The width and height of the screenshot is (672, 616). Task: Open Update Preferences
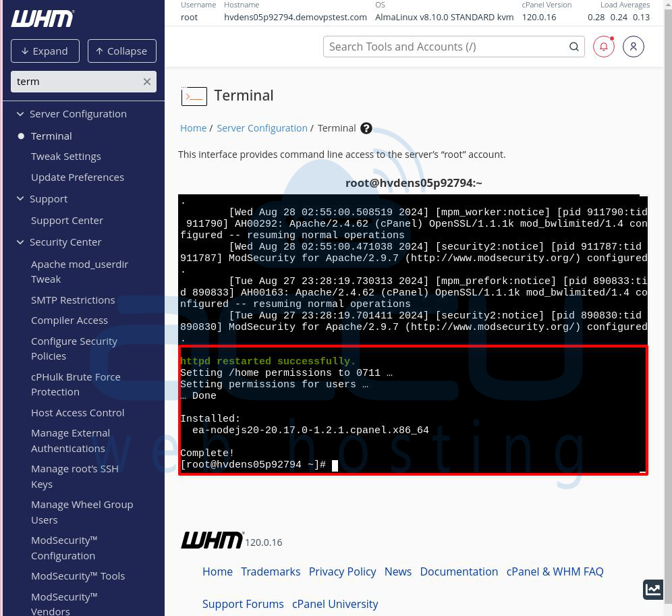[x=78, y=177]
